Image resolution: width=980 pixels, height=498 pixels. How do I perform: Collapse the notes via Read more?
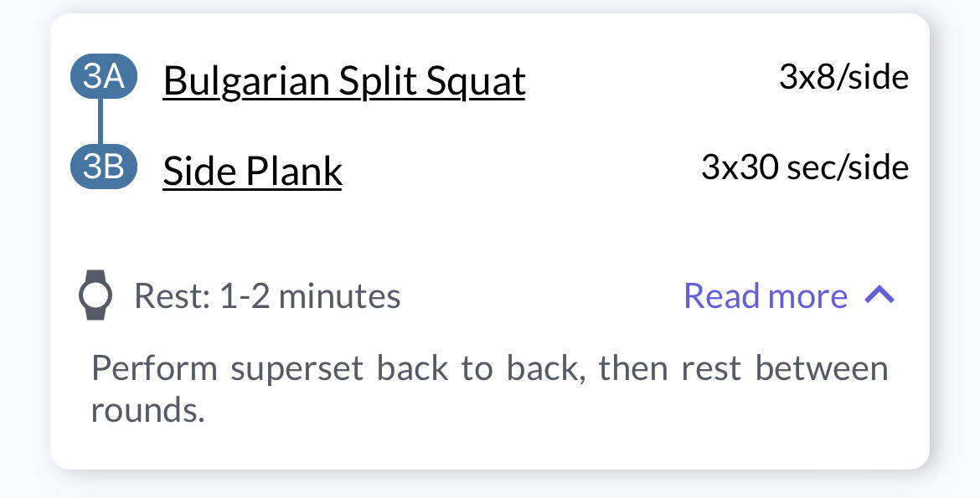tap(766, 295)
